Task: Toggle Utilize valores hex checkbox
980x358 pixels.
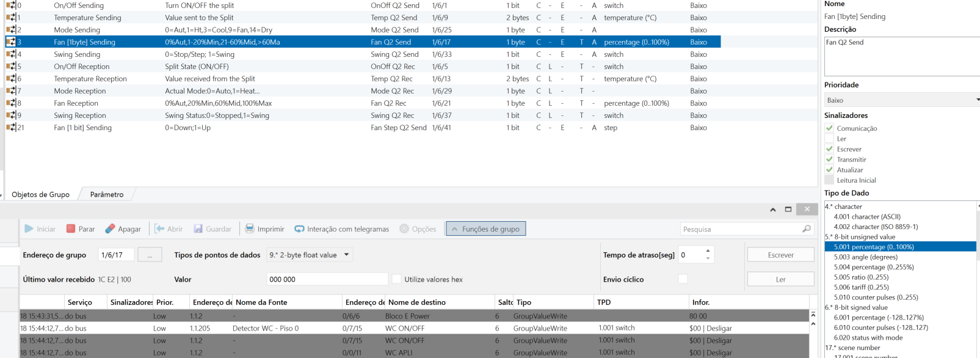Action: (x=397, y=279)
